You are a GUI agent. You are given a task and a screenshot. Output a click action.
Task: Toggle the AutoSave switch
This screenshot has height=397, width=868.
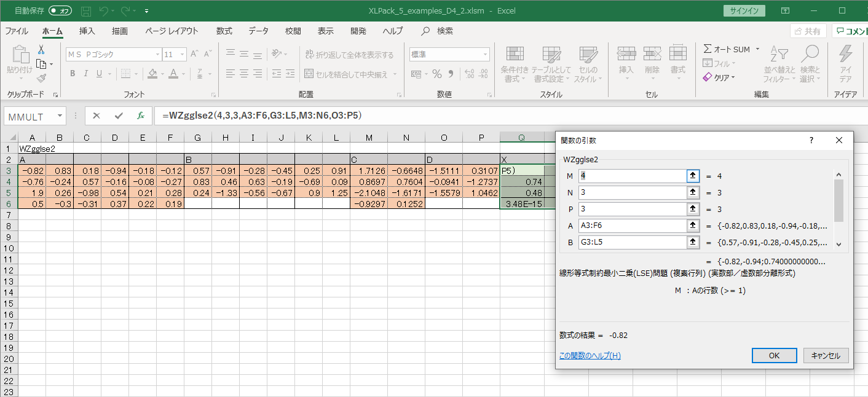[60, 11]
